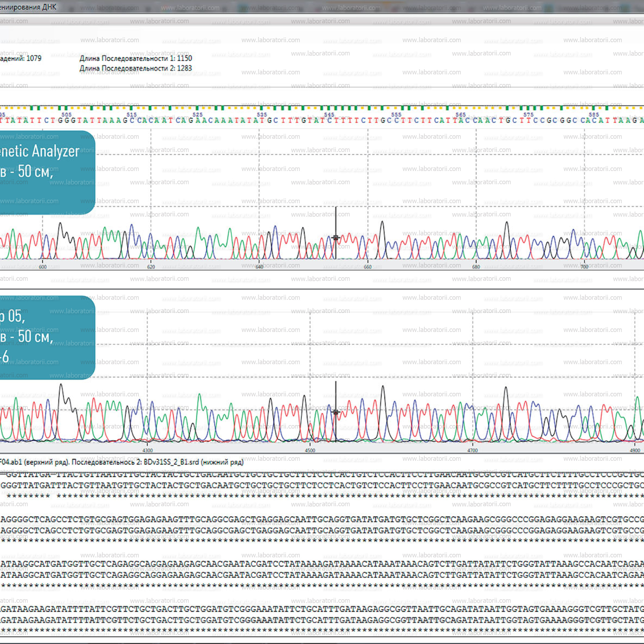Click position 505 on the base ruler
Viewport: 644px width, 644px height.
tap(67, 114)
